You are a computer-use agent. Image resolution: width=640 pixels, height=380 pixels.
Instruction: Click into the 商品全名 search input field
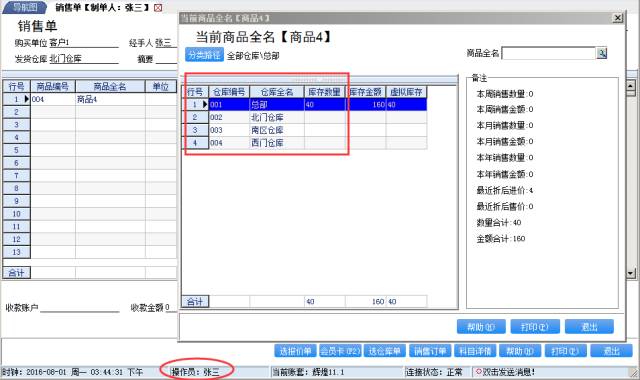click(549, 53)
